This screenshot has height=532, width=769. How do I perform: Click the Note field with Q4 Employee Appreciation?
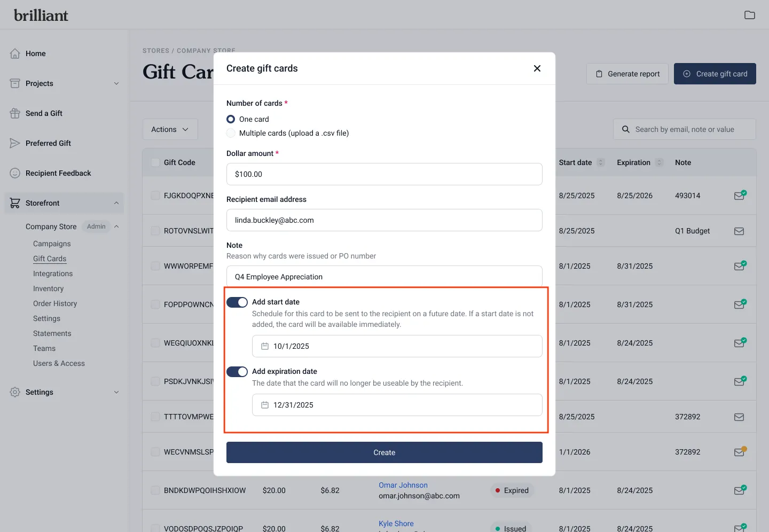tap(384, 276)
